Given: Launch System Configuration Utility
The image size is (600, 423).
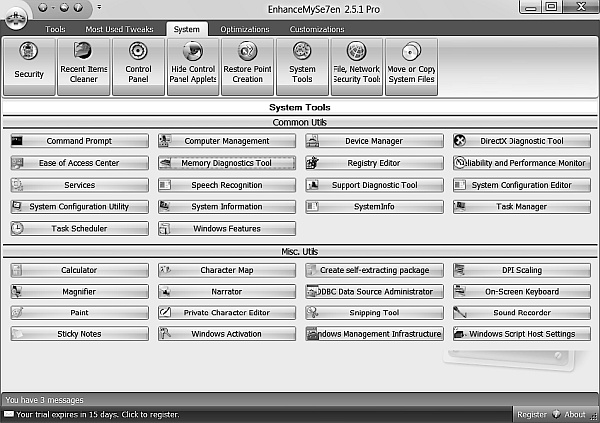Looking at the screenshot, I should click(80, 206).
